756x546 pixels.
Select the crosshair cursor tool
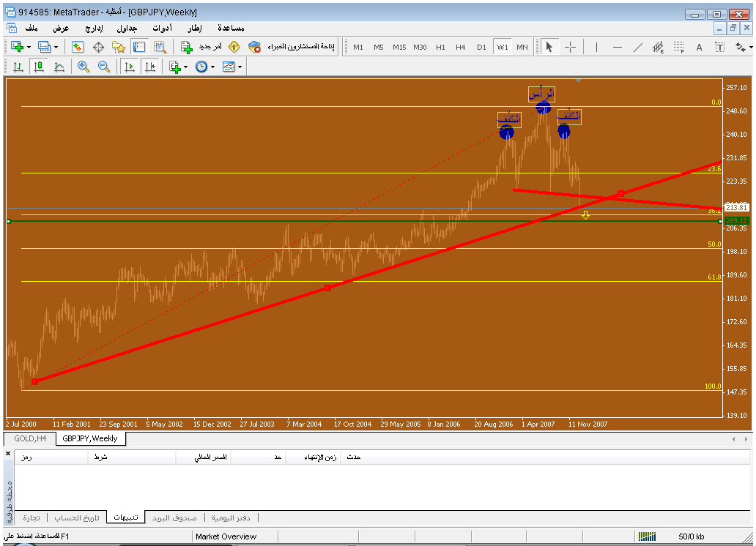click(570, 47)
